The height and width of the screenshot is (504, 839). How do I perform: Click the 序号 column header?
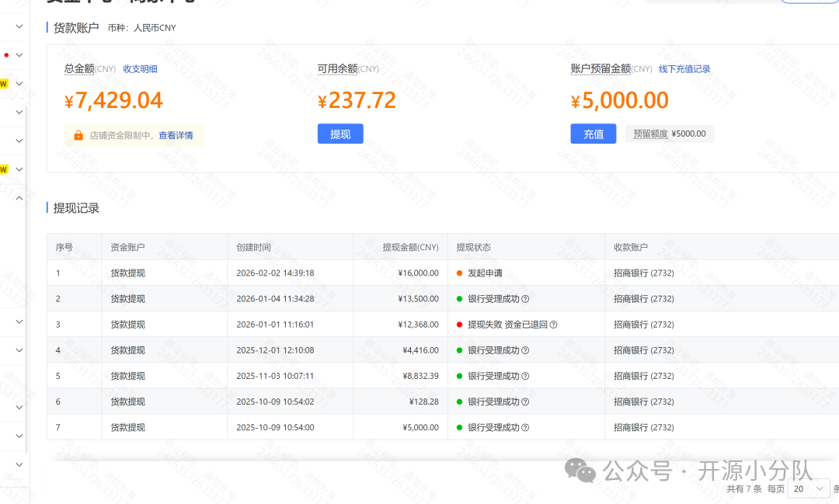[64, 247]
